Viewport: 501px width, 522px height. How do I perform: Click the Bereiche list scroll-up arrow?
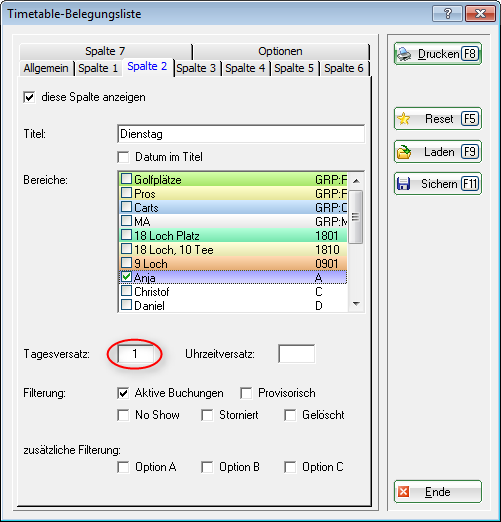coord(356,181)
